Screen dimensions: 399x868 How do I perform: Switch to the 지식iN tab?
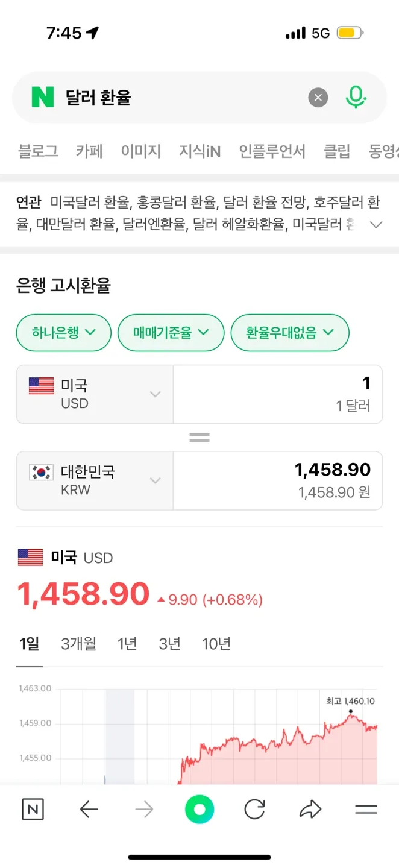coord(199,151)
